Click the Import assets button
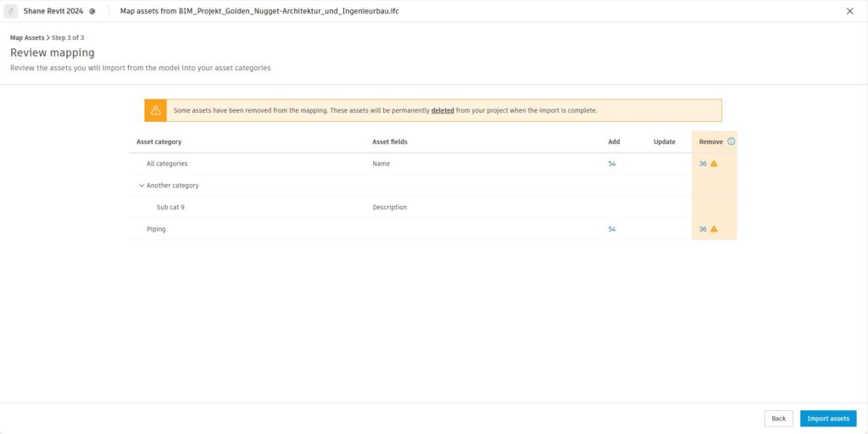868x434 pixels. coord(828,419)
